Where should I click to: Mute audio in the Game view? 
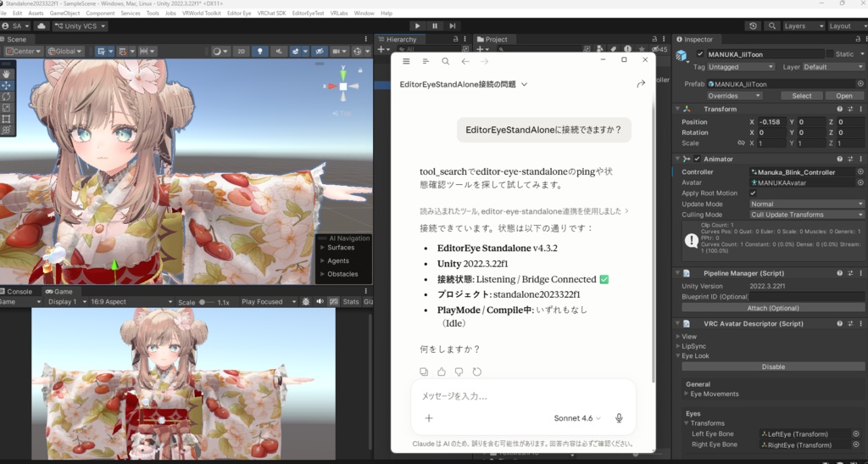pyautogui.click(x=320, y=302)
